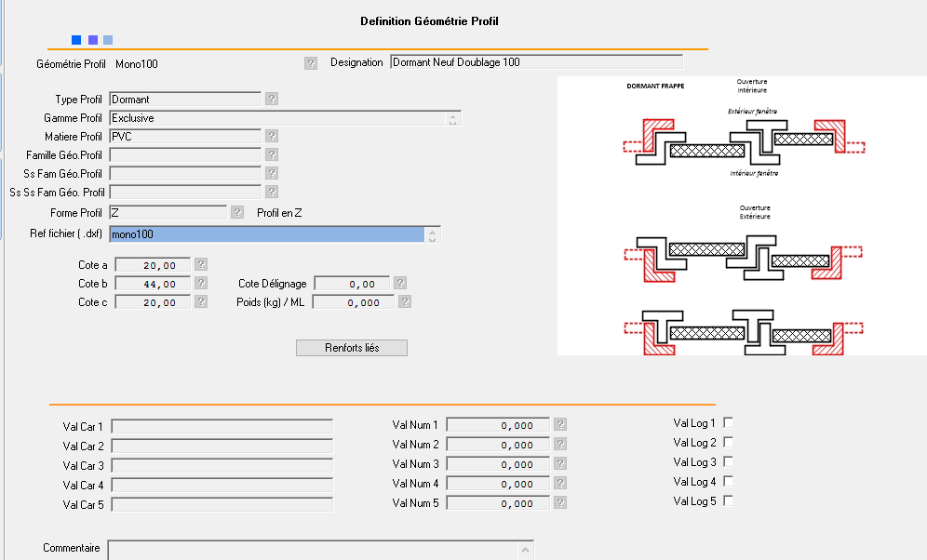Click the help icon next to Val Num 1

click(x=560, y=424)
